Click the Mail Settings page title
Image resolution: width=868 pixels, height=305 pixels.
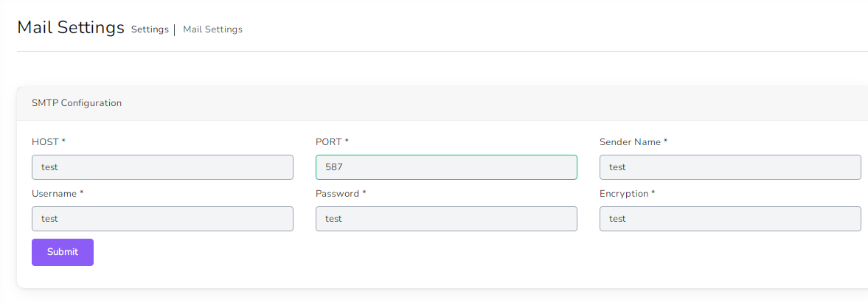[x=71, y=28]
